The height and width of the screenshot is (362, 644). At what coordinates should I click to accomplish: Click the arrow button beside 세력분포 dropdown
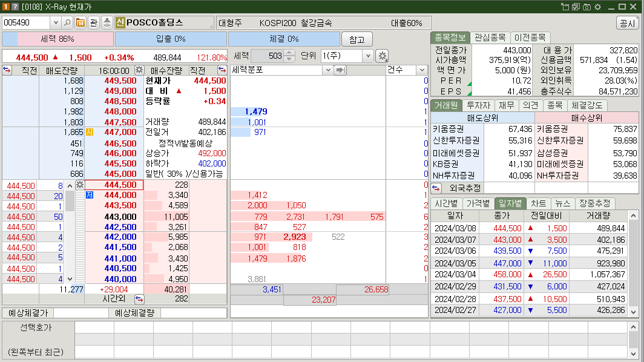[340, 70]
